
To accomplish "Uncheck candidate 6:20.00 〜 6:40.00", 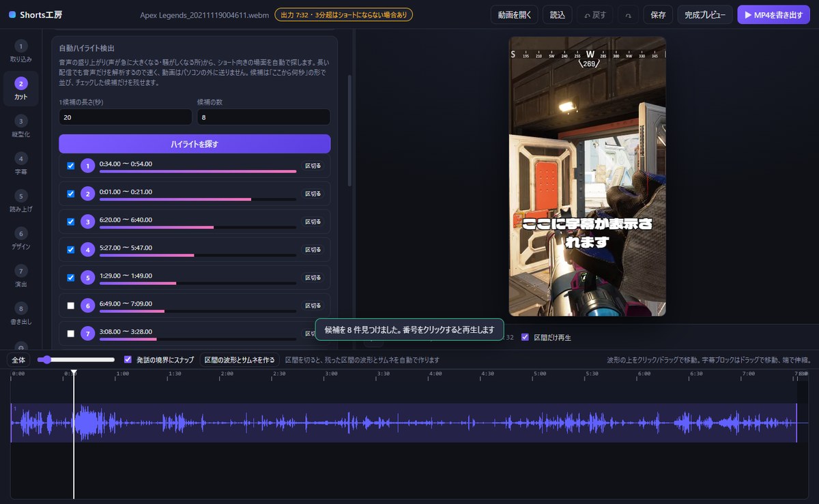I will pyautogui.click(x=71, y=222).
